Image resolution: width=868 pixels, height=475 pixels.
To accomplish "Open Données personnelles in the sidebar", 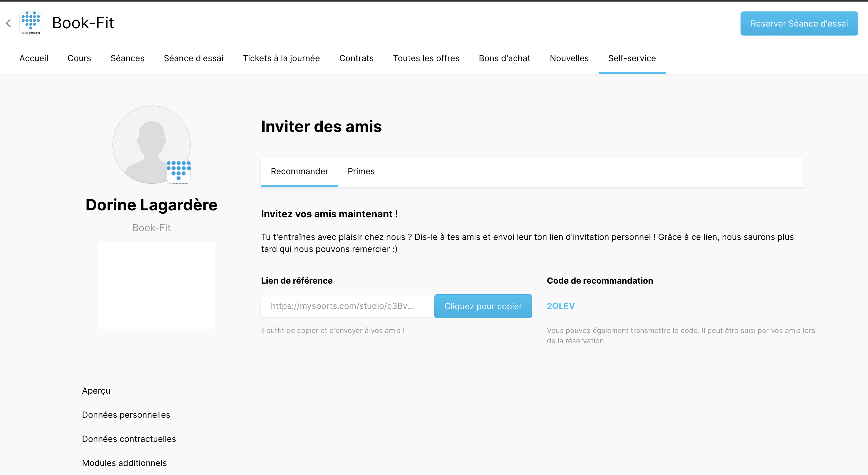I will point(126,415).
